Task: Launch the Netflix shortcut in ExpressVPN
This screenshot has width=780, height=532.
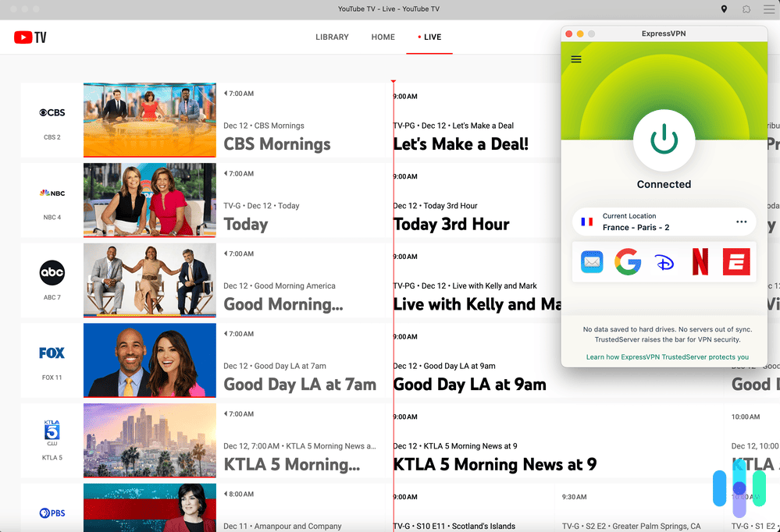Action: click(700, 262)
